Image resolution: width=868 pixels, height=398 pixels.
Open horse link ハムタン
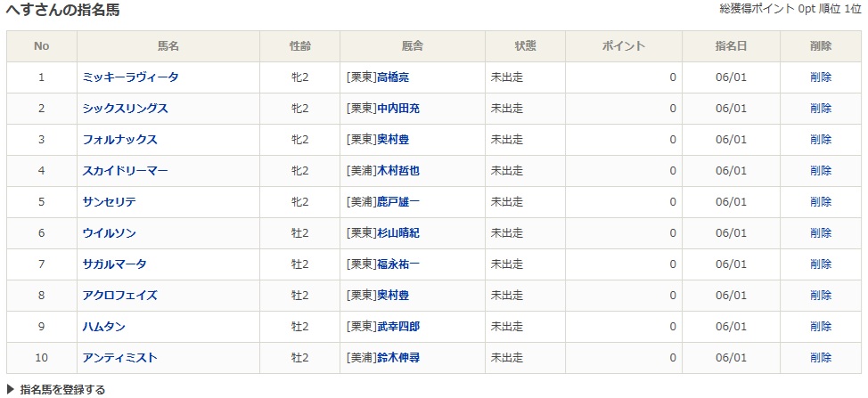pyautogui.click(x=104, y=327)
